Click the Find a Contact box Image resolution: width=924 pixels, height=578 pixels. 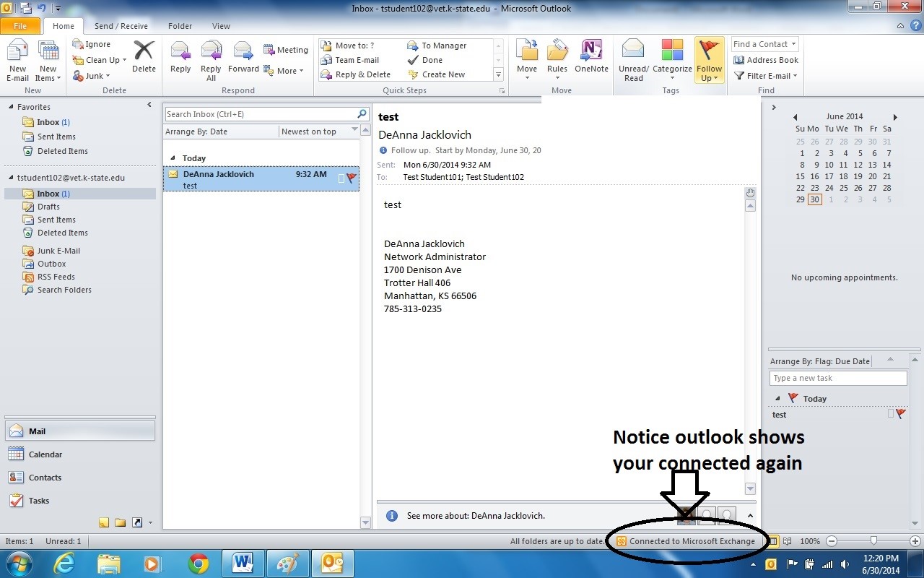(764, 44)
